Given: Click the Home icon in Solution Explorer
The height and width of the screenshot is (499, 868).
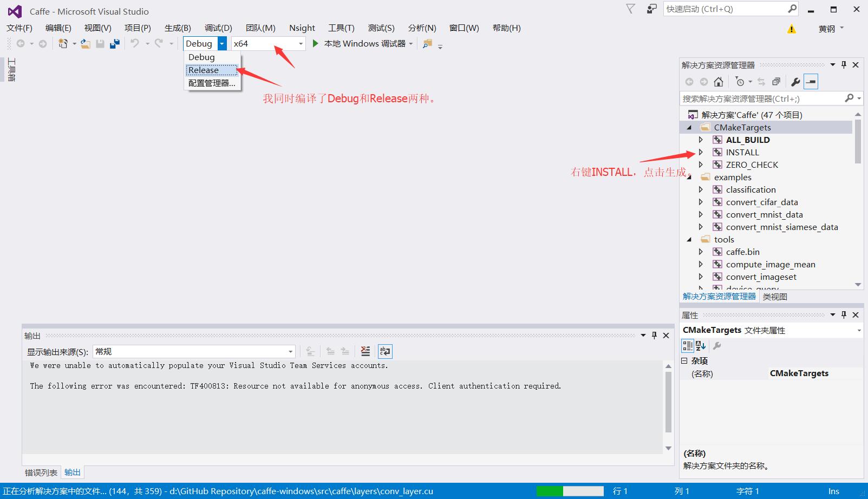Looking at the screenshot, I should 719,82.
